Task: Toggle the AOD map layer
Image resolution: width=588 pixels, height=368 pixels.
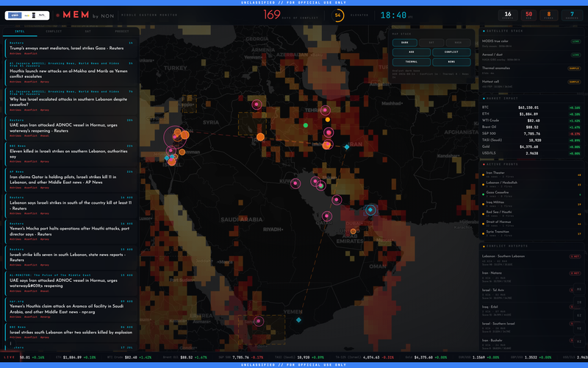Action: click(412, 52)
